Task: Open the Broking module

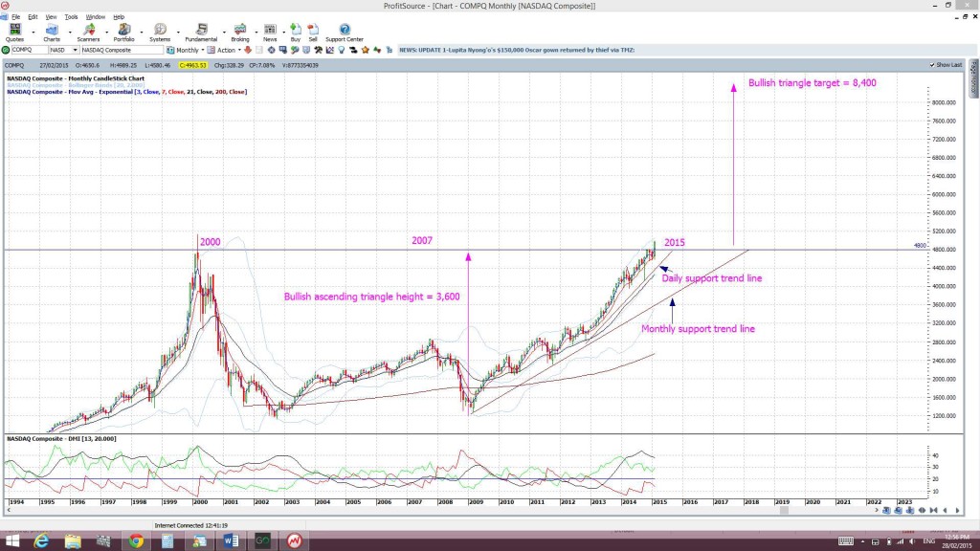Action: pyautogui.click(x=240, y=32)
